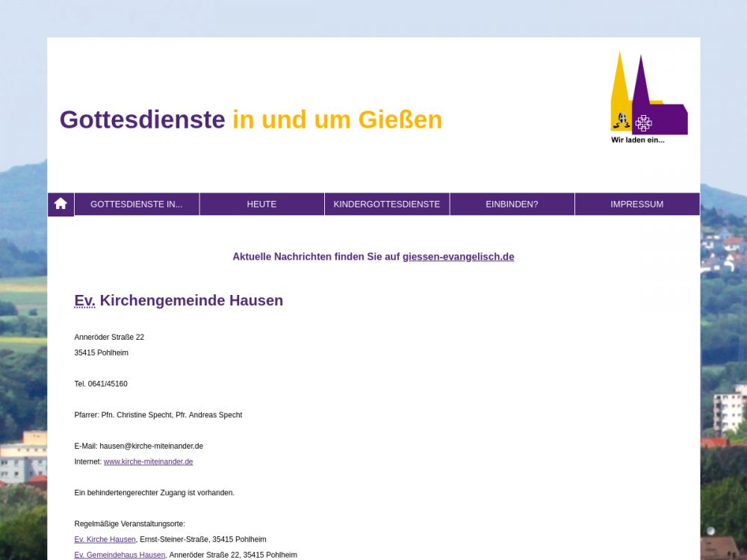Image resolution: width=747 pixels, height=560 pixels.
Task: Click the underlined 'Ev.' abbreviation in heading
Action: point(84,301)
